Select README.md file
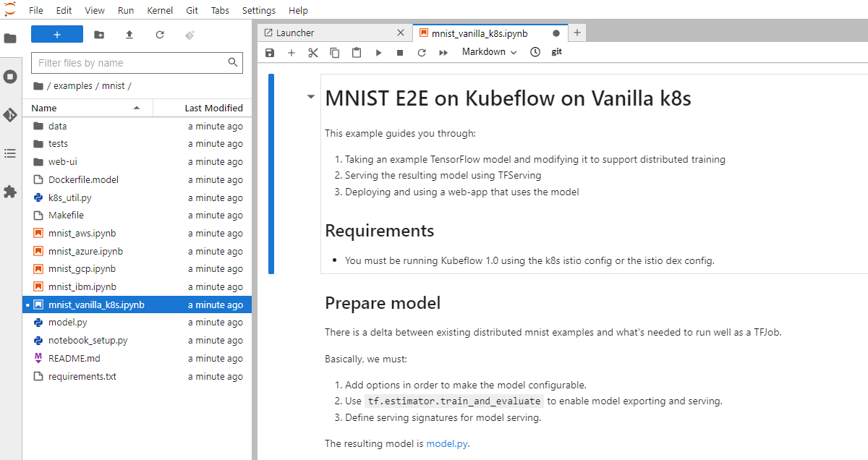This screenshot has height=460, width=868. click(x=137, y=358)
